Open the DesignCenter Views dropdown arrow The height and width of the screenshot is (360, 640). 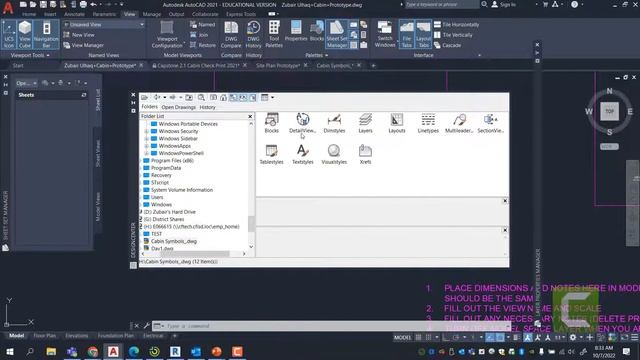point(272,98)
